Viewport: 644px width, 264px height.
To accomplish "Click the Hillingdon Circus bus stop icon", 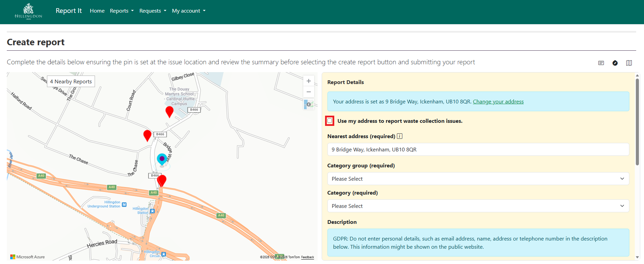I will click(x=164, y=254).
